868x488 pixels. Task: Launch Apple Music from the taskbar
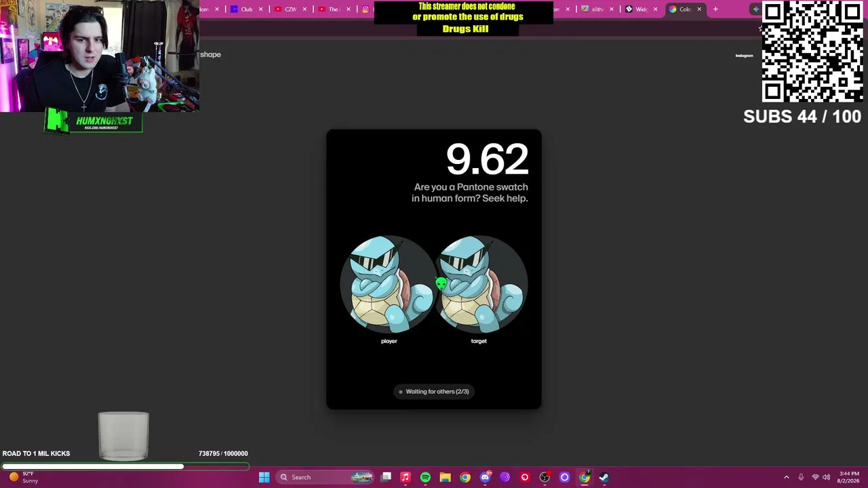[x=406, y=477]
